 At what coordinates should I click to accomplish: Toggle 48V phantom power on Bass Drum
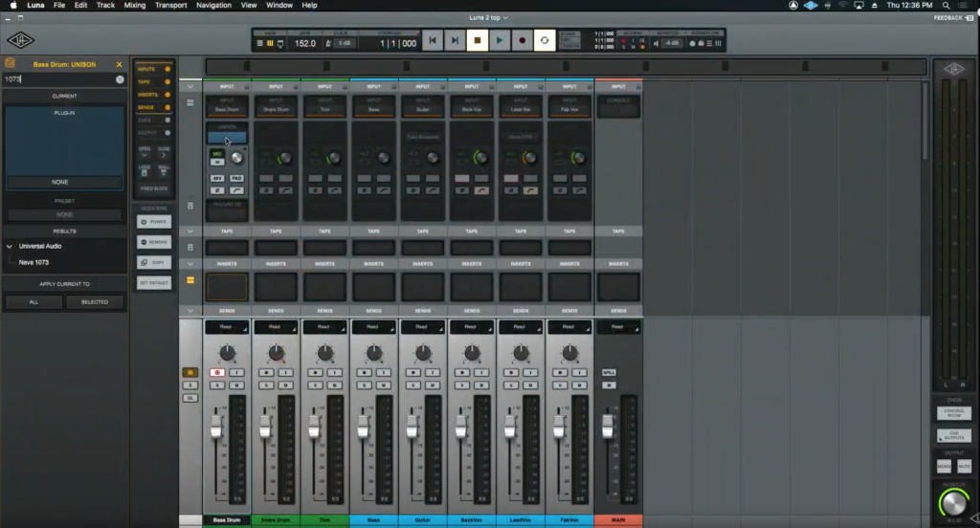tap(217, 178)
